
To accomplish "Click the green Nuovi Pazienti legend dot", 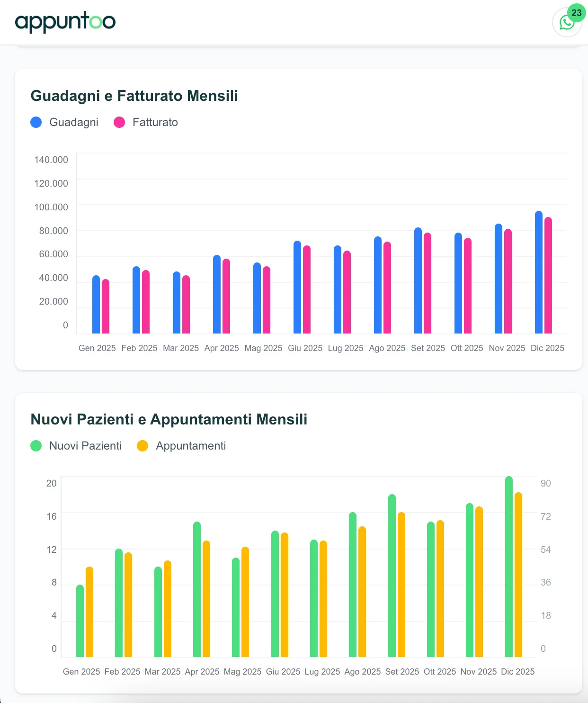I will (36, 446).
